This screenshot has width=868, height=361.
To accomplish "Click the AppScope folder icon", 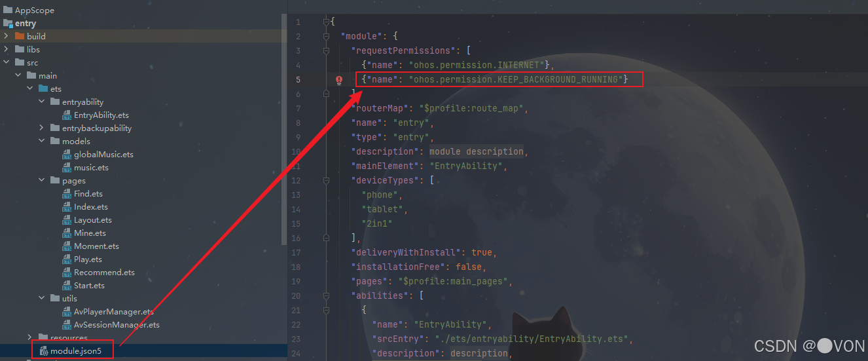I will click(8, 10).
